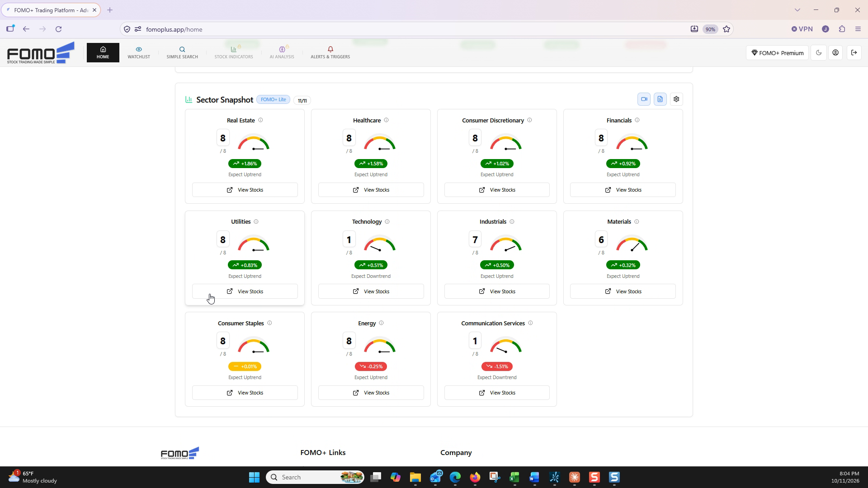868x488 pixels.
Task: Click the info icon beside Communication Services
Action: pos(530,323)
